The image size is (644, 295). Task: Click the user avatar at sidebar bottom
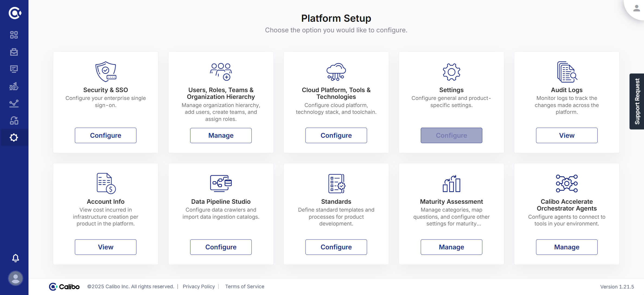15,278
